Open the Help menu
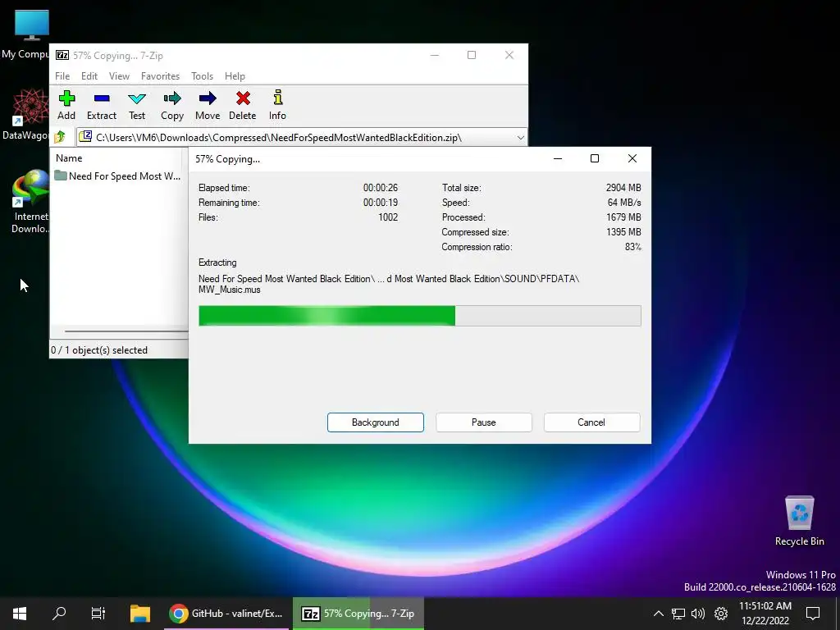Viewport: 840px width, 630px height. 235,76
